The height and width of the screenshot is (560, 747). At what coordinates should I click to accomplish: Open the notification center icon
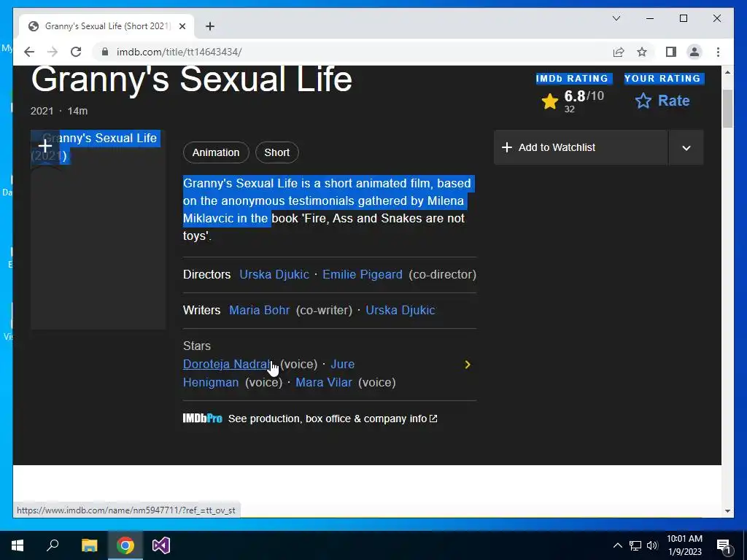click(724, 545)
